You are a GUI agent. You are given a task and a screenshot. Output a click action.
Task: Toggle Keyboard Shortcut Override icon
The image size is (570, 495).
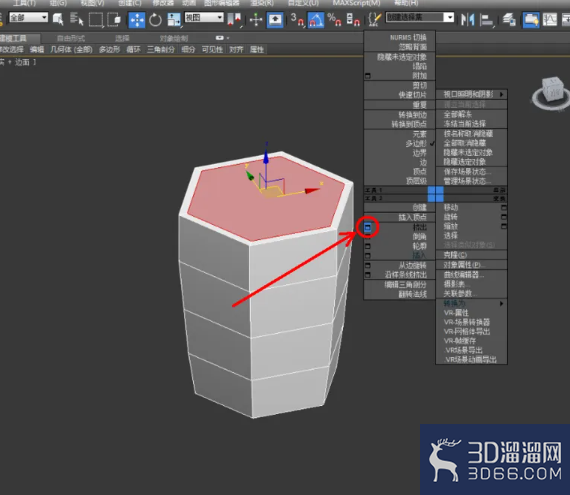click(275, 20)
